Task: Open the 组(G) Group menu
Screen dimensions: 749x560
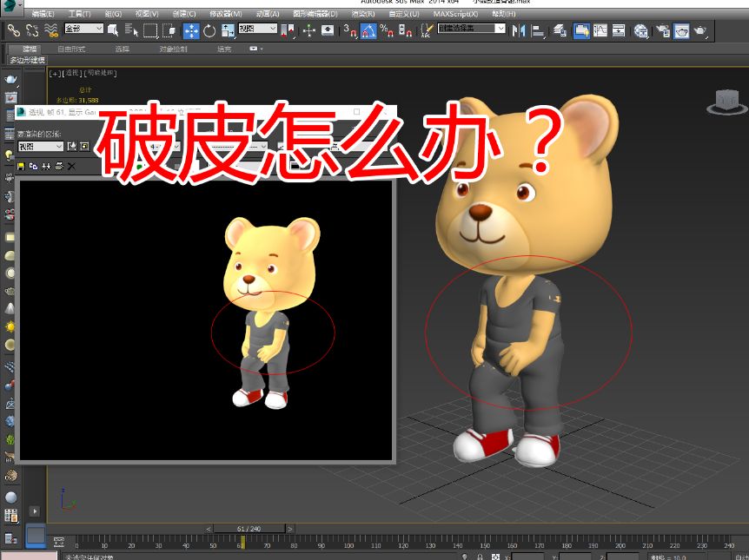Action: click(x=113, y=14)
